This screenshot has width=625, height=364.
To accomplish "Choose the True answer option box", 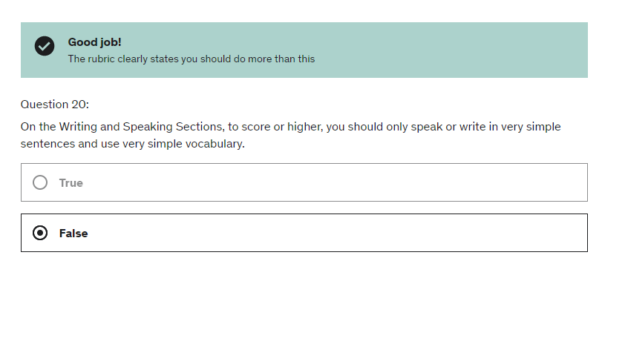I will [304, 182].
